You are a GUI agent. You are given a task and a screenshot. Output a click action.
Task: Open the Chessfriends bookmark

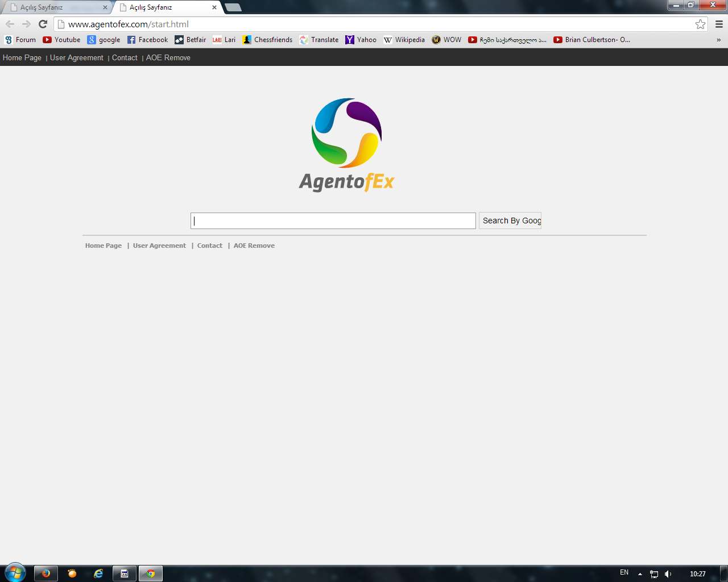[267, 40]
